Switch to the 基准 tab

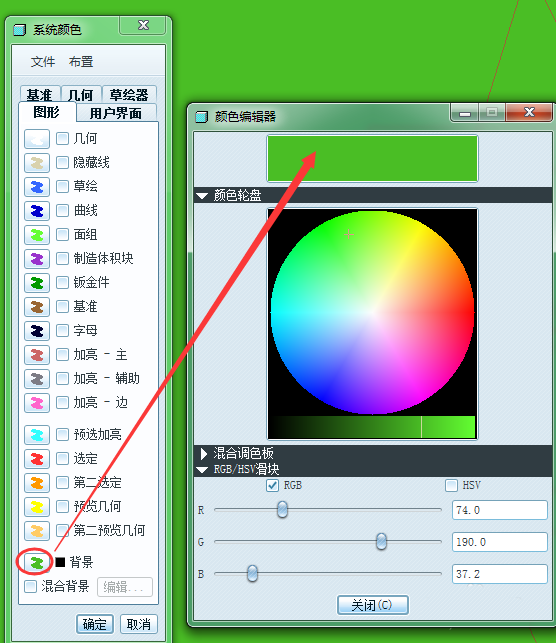40,94
